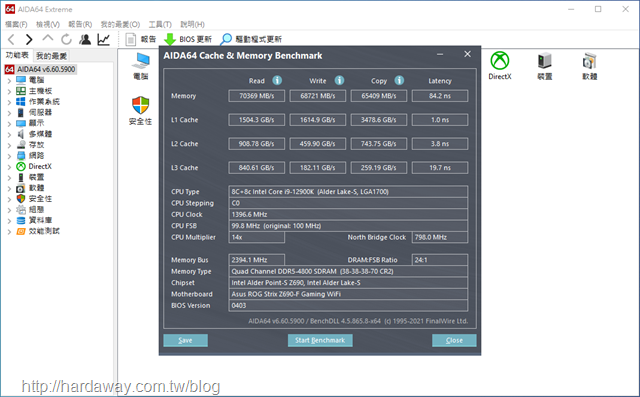Open the Computer icon in main pane
The width and height of the screenshot is (640, 397).
pos(141,66)
